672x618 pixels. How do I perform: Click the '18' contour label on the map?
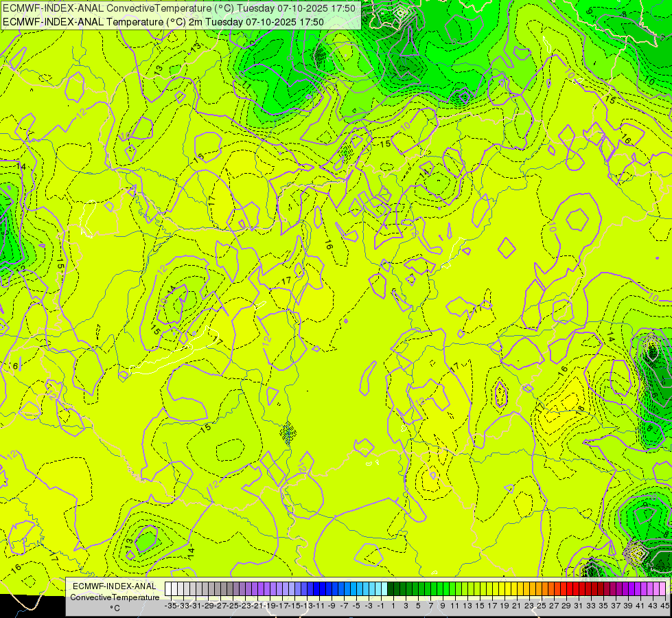(581, 409)
